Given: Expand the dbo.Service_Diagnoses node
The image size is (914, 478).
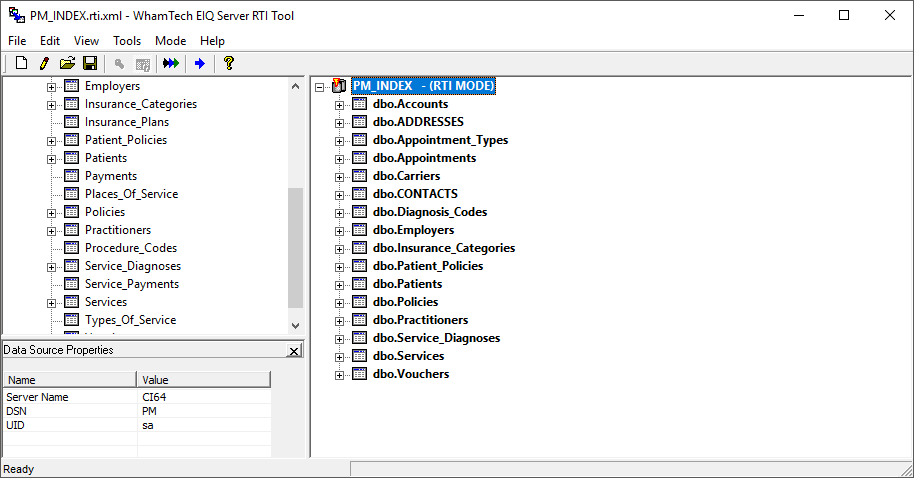Looking at the screenshot, I should pyautogui.click(x=339, y=339).
